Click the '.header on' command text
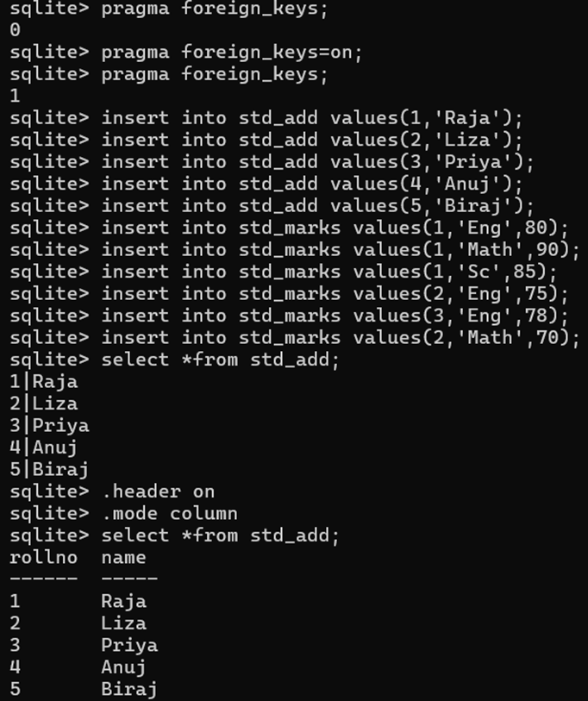 pos(158,491)
